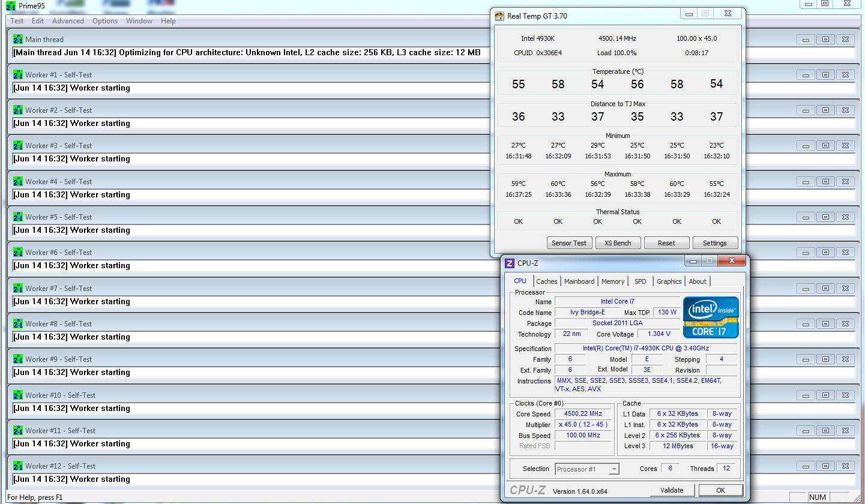
Task: Click the Worker #4 window icon
Action: (x=18, y=182)
